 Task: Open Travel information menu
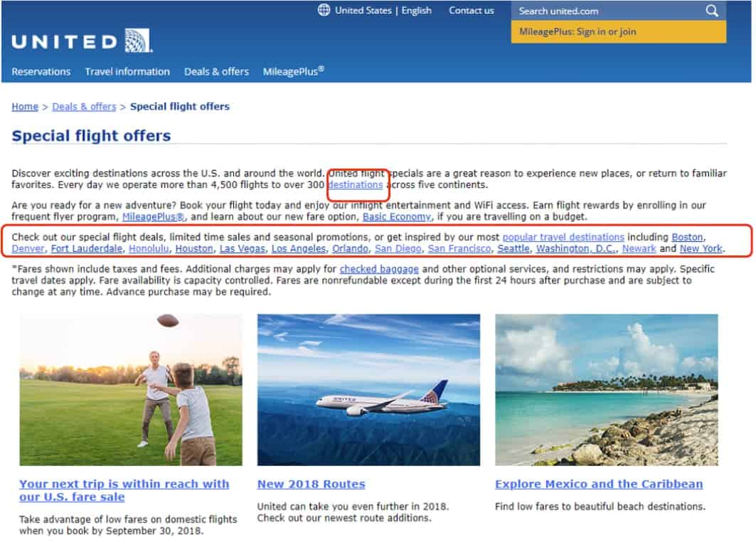(x=127, y=72)
